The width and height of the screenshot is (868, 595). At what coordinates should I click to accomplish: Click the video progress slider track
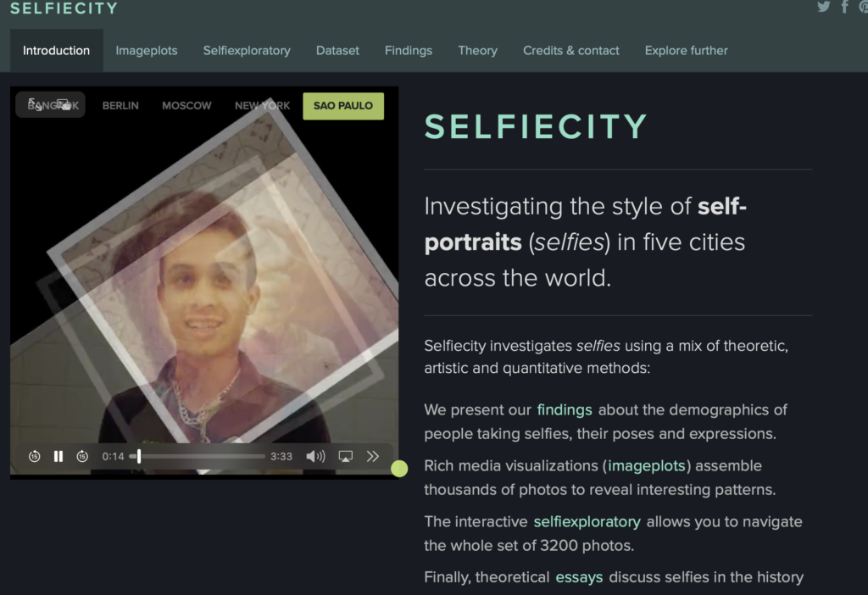click(197, 456)
